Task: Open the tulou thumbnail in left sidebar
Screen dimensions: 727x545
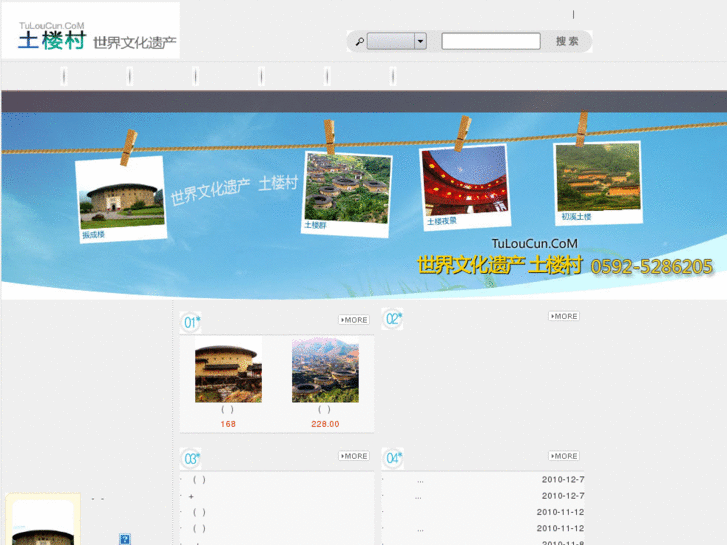Action: click(x=43, y=519)
